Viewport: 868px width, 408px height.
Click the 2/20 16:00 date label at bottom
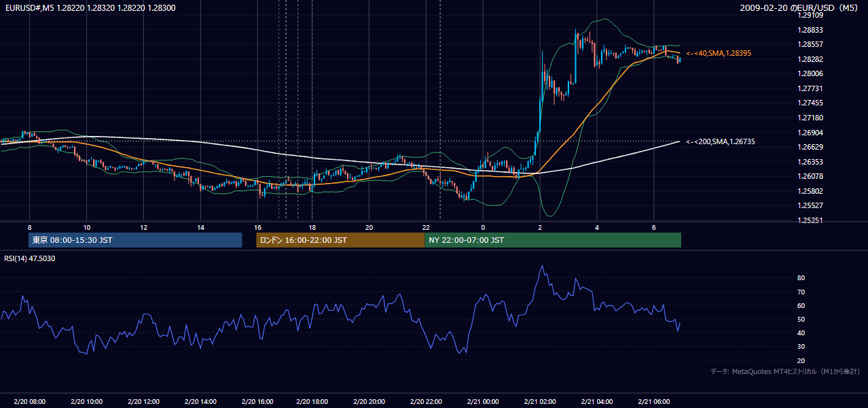click(257, 401)
